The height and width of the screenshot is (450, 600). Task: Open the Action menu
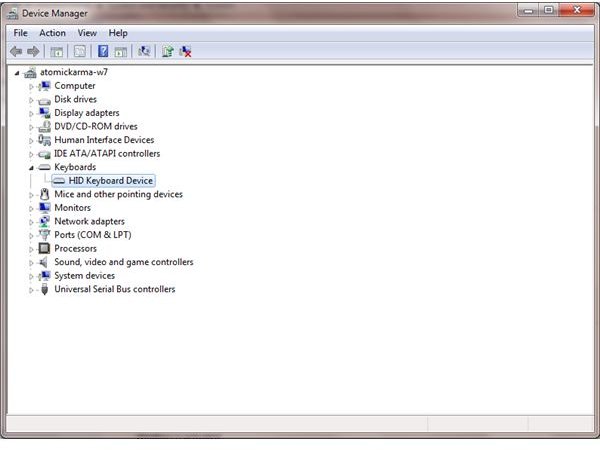point(52,33)
